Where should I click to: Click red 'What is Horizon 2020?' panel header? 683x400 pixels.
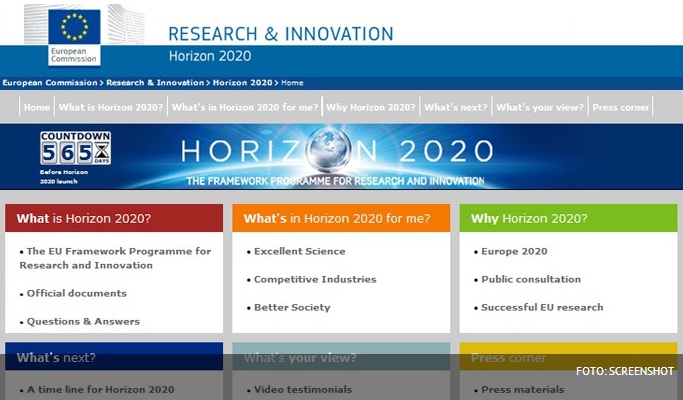pos(114,218)
